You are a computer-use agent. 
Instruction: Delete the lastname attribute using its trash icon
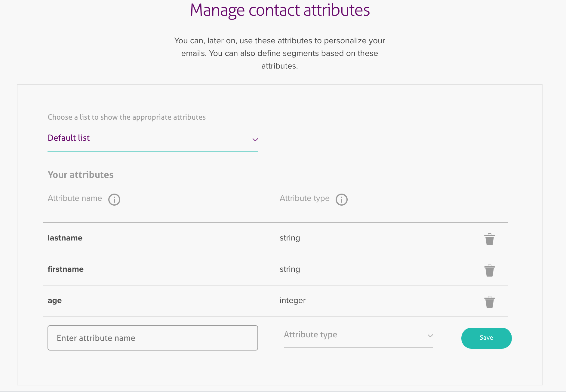[x=489, y=239]
